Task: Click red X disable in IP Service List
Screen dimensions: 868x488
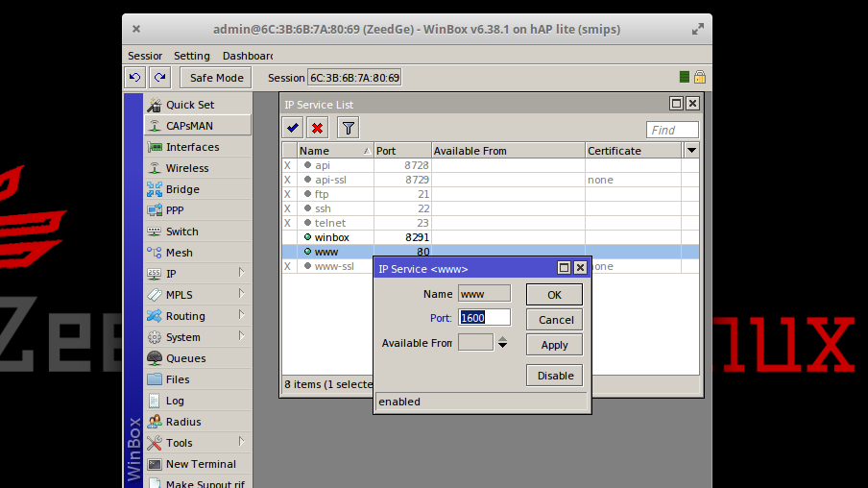Action: [317, 128]
